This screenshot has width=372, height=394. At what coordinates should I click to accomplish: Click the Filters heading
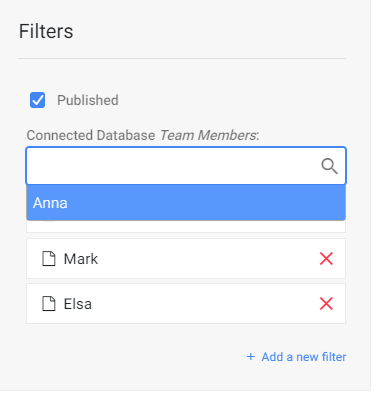coord(46,31)
